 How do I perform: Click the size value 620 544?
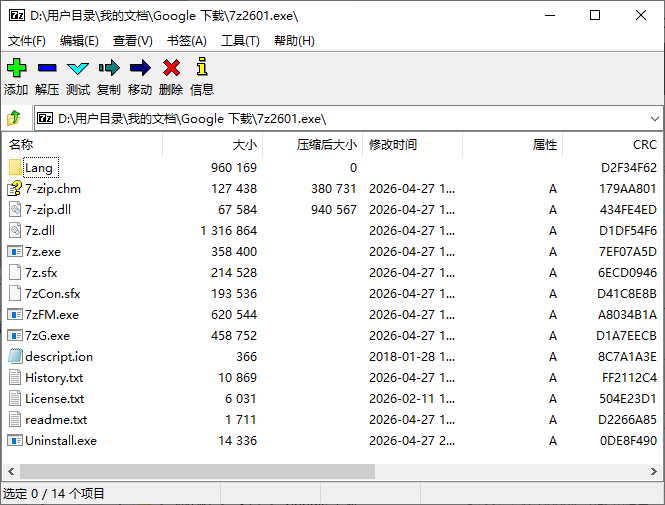[234, 315]
